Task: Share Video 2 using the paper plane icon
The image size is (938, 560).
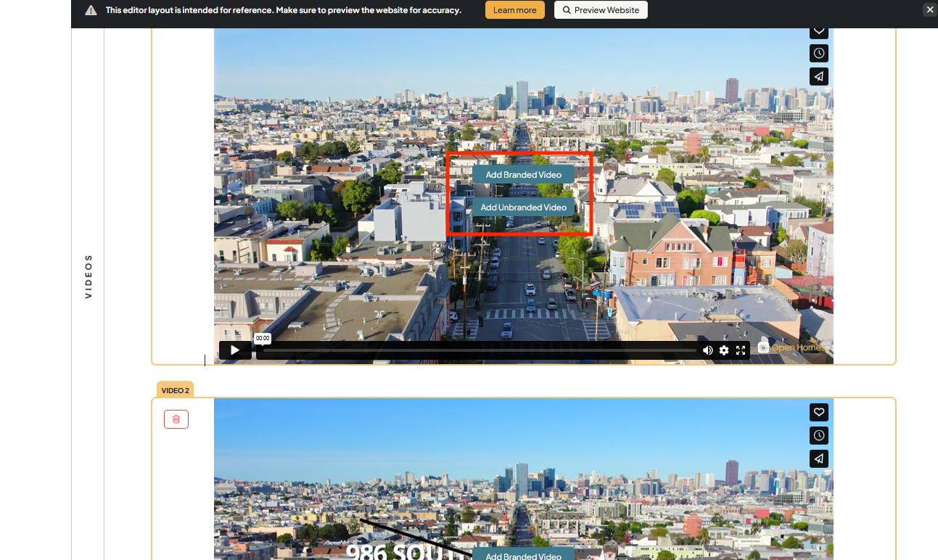Action: 818,458
